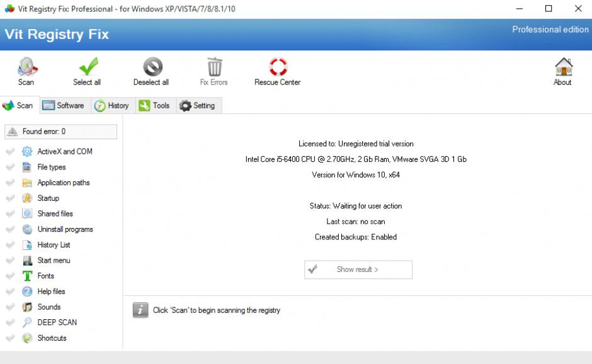Click the Shortcuts globe icon

click(27, 338)
